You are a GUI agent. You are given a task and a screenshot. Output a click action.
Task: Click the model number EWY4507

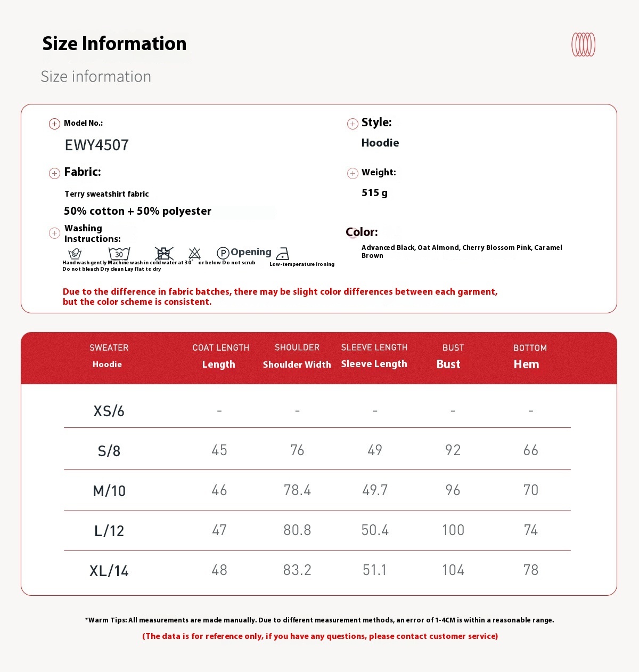tap(97, 145)
